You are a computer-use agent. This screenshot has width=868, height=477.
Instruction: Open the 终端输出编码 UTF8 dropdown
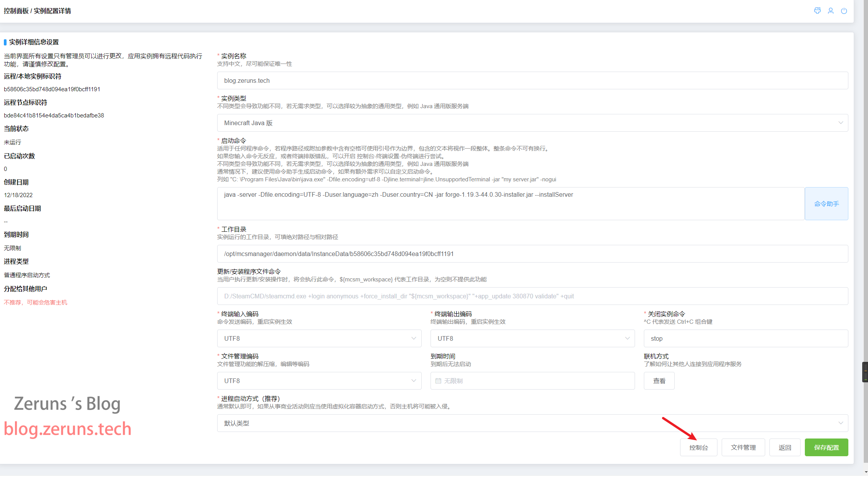(532, 338)
